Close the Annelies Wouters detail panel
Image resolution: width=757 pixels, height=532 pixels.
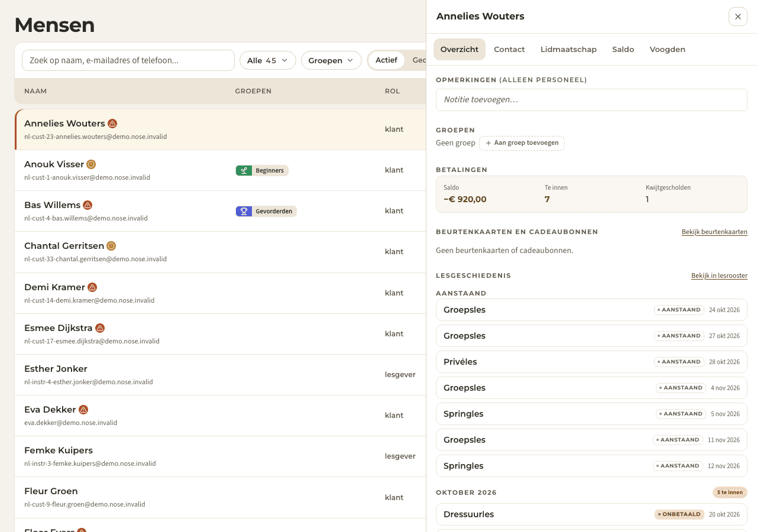pos(738,17)
